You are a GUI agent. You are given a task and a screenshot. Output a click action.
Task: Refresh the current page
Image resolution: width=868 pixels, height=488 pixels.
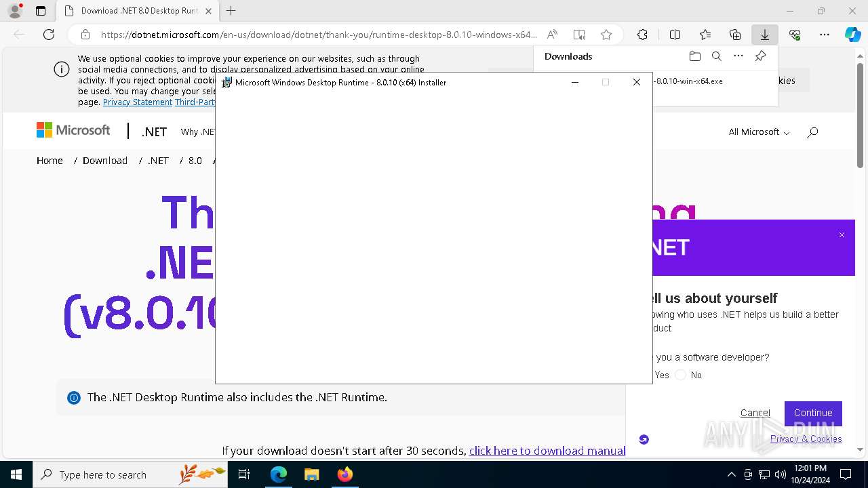49,35
